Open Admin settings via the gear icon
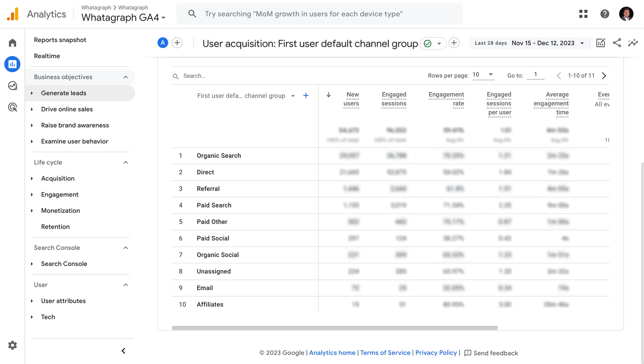 [12, 345]
